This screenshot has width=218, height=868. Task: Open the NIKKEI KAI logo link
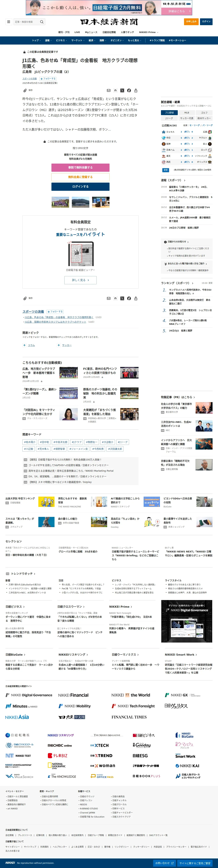187,766
